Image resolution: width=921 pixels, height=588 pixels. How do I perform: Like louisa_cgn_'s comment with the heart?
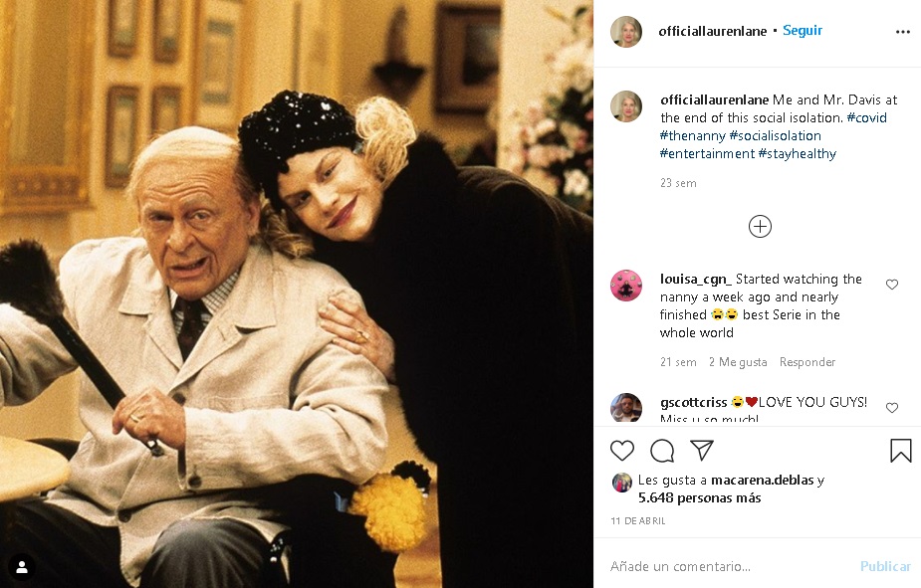[892, 285]
